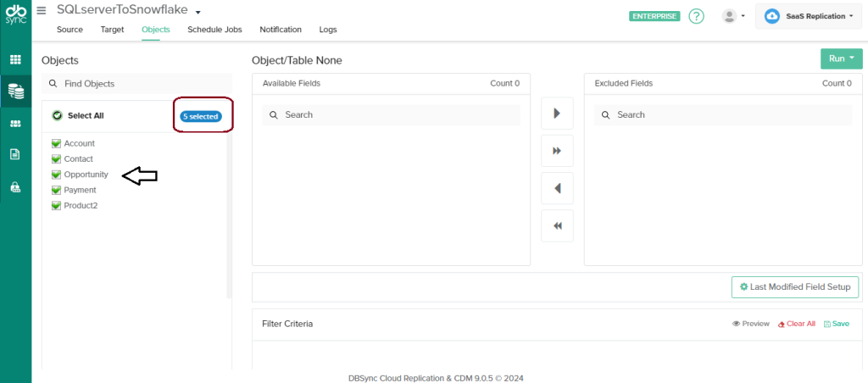Click the Available Fields search magnifier icon
The width and height of the screenshot is (868, 383).
(274, 115)
